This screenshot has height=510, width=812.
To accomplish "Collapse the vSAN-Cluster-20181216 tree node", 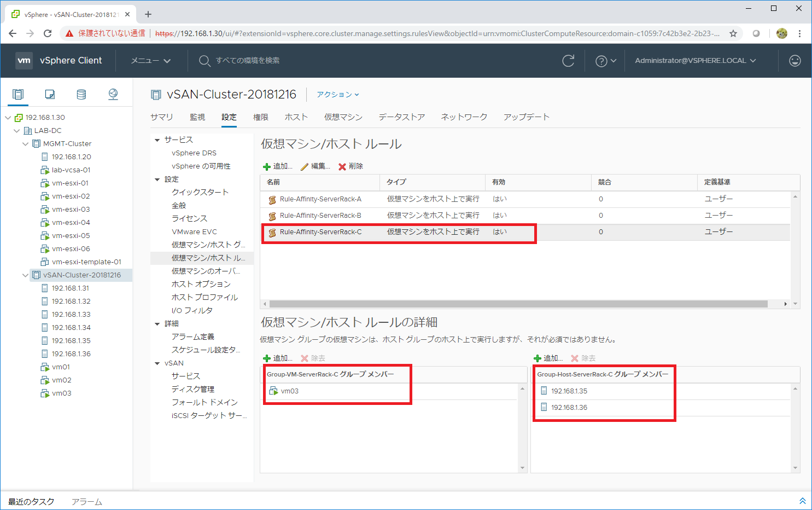I will 26,275.
